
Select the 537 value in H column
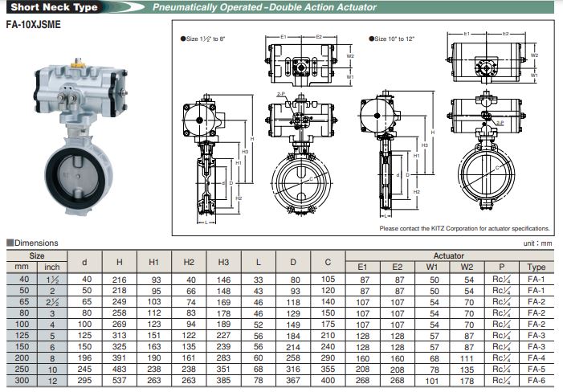(x=119, y=381)
